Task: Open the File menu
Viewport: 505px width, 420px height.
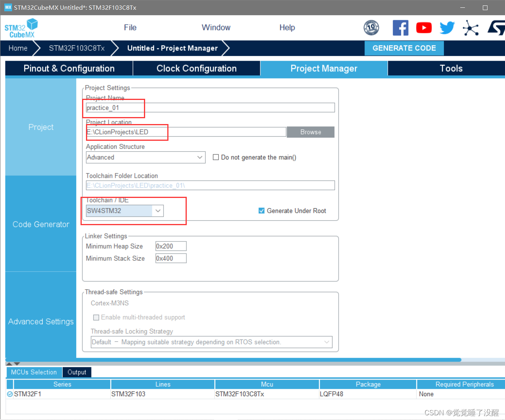Action: point(130,28)
